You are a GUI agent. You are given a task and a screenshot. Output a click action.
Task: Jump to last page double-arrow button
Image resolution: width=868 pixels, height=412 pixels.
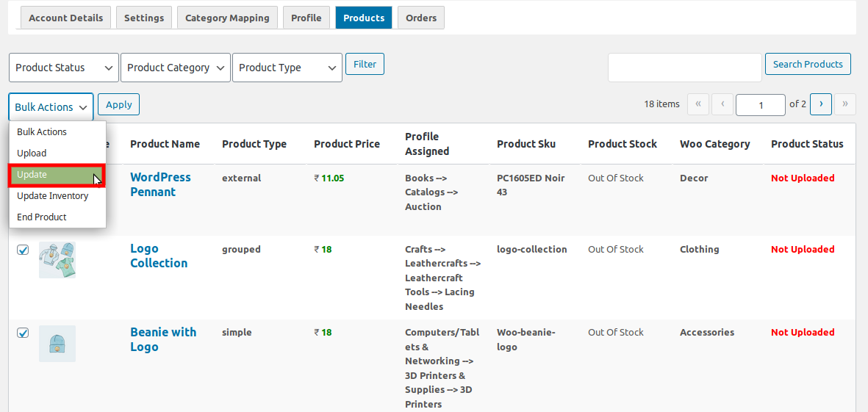coord(845,104)
